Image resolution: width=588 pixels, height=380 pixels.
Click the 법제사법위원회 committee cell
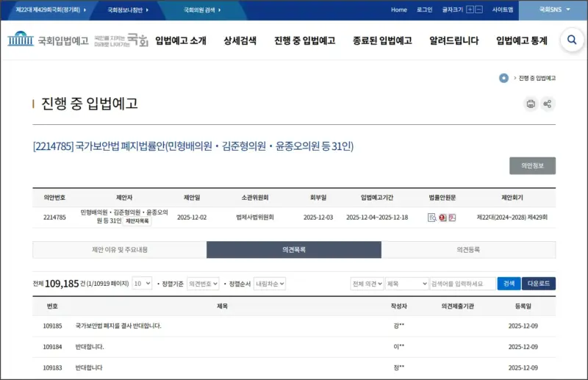tap(255, 218)
